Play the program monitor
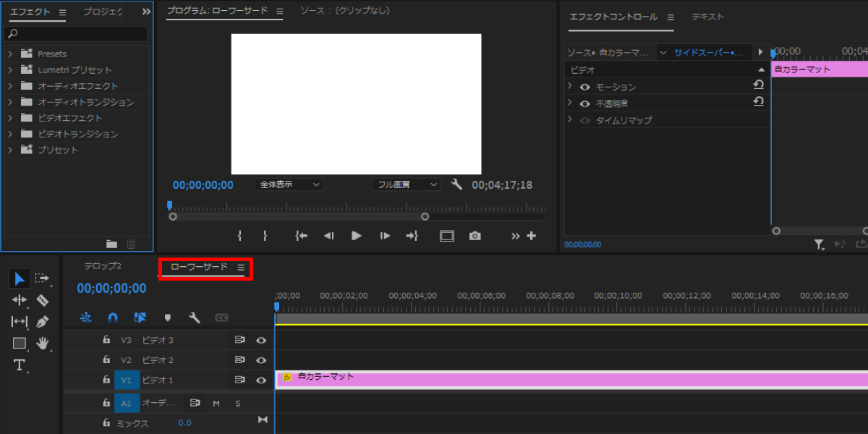868x434 pixels. 356,236
